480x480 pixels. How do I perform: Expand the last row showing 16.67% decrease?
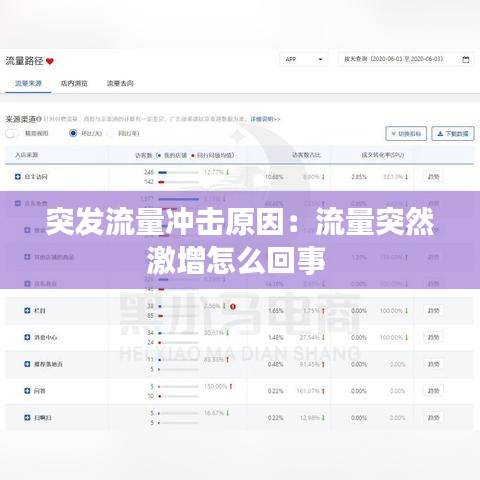27,418
